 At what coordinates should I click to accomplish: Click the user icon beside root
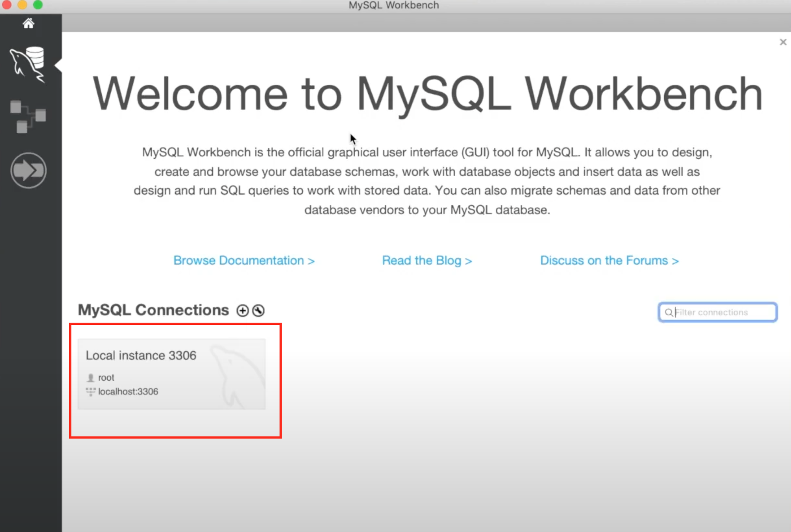coord(90,378)
